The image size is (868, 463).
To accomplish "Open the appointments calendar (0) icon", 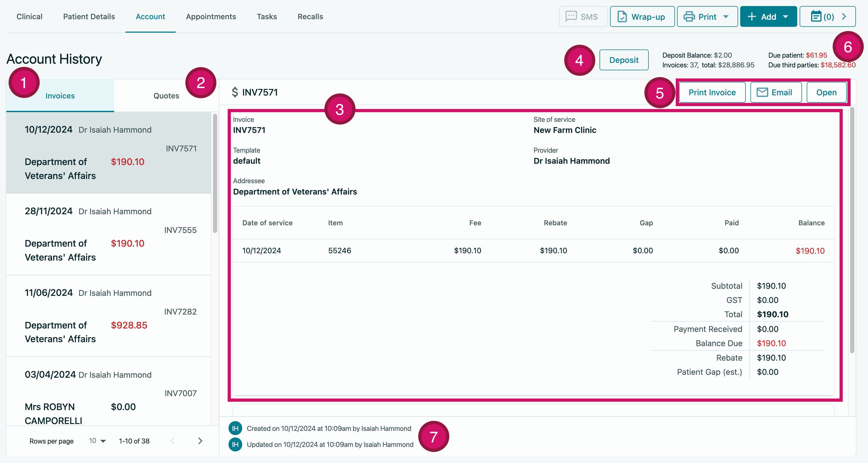I will click(x=816, y=16).
